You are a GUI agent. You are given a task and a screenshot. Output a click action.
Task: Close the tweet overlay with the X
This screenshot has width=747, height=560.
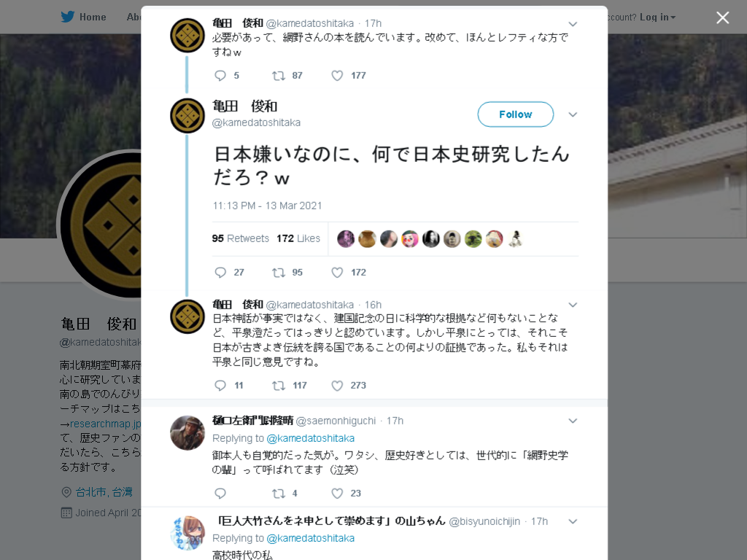(723, 17)
